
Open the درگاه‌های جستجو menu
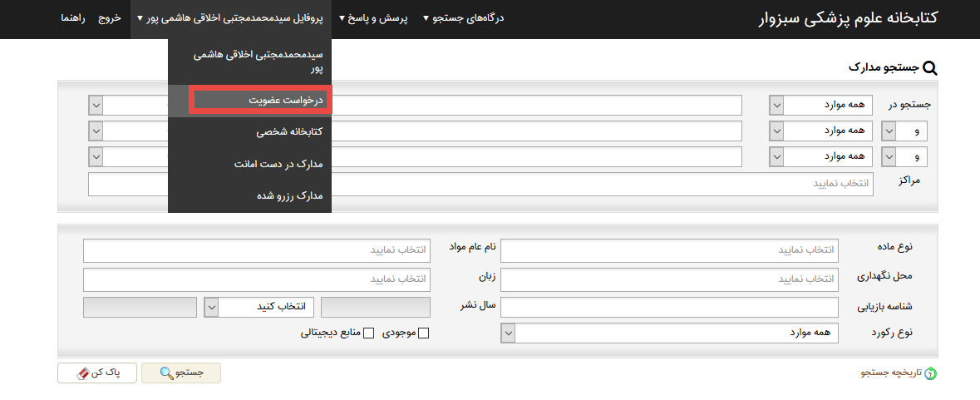click(463, 18)
